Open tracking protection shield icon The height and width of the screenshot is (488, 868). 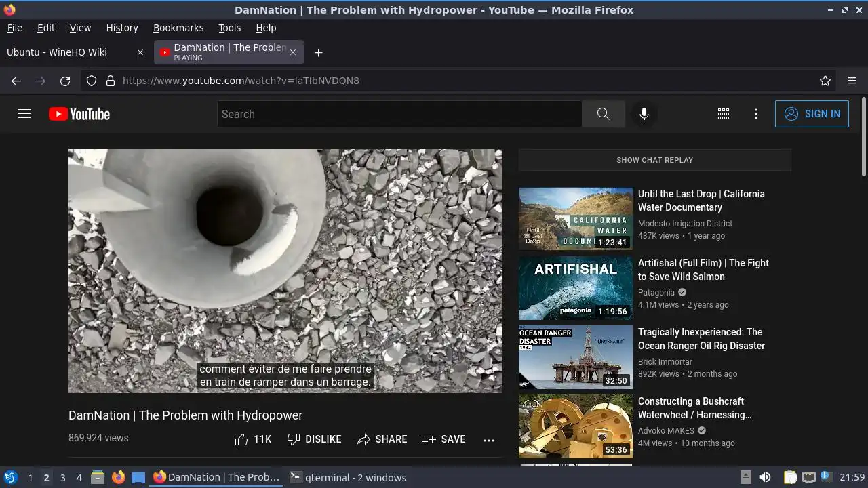[92, 81]
